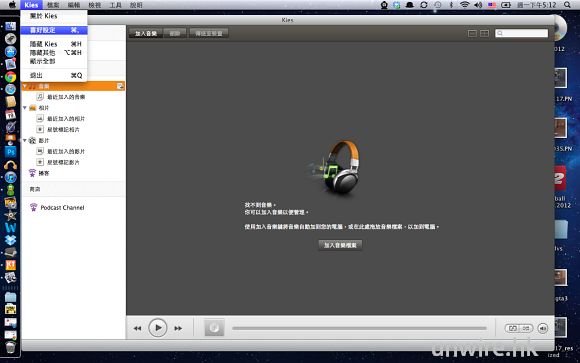
Task: Open the 說明 menu in the menu bar
Action: click(136, 5)
